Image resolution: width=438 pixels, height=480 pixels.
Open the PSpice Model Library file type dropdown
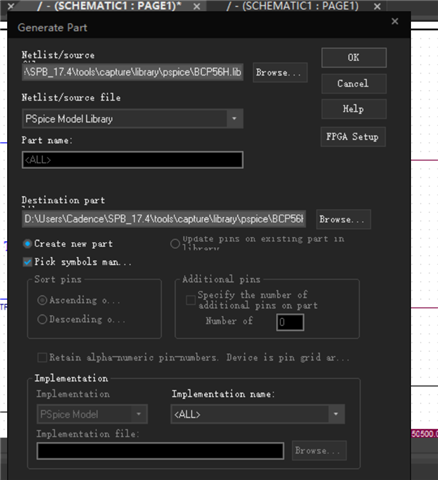point(132,119)
